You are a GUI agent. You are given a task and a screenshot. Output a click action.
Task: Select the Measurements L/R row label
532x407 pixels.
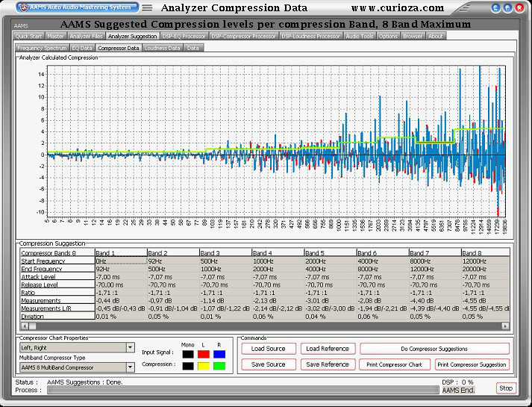coord(57,308)
